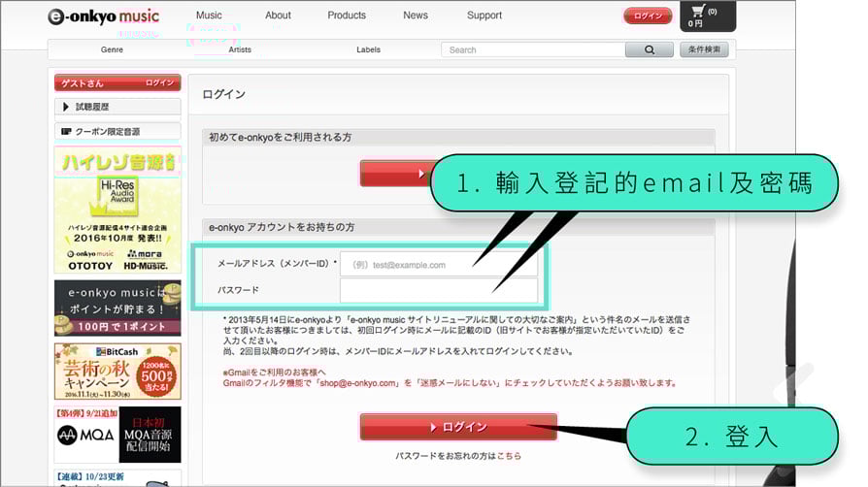Open the BitCash 芸術の秋 campaign banner
Viewport: 868px width, 487px height.
click(117, 372)
